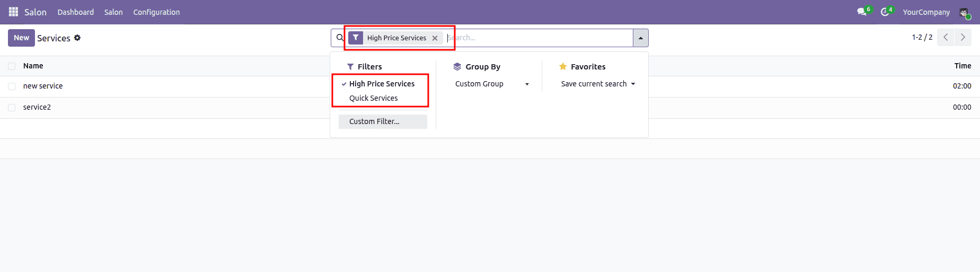This screenshot has height=272, width=980.
Task: Select the Quick Services filter
Action: (373, 98)
